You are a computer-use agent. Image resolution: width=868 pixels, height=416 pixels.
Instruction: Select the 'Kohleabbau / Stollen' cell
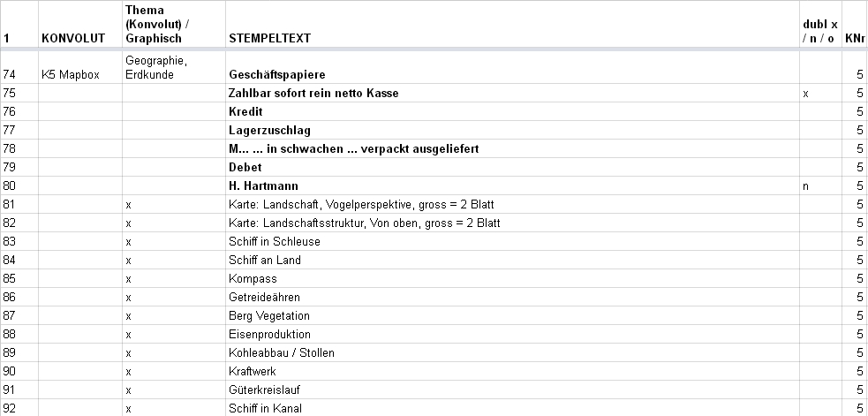[512, 352]
